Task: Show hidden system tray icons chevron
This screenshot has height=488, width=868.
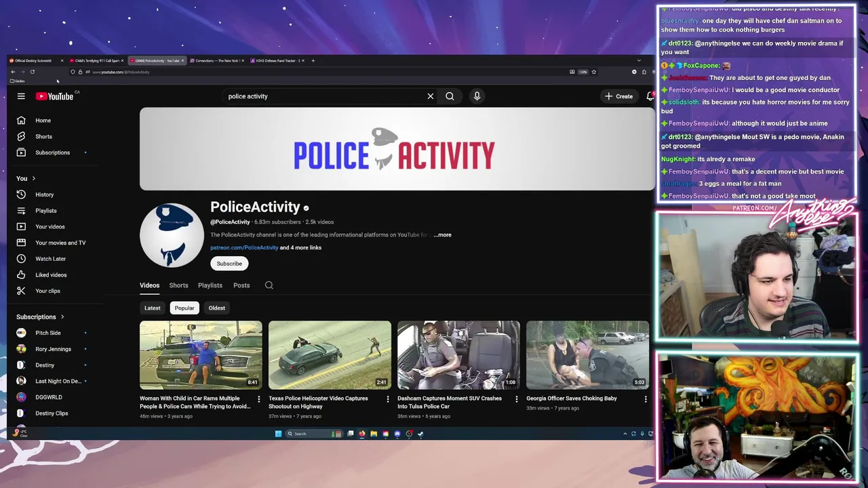Action: click(x=625, y=434)
